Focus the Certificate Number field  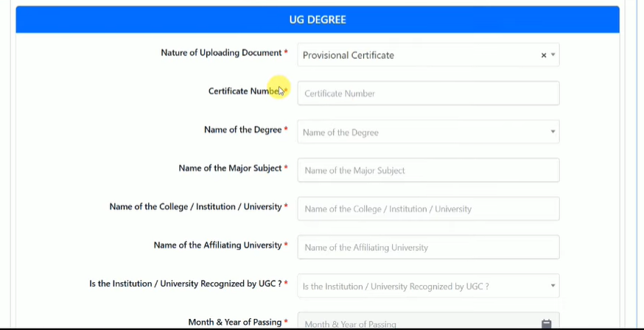427,94
